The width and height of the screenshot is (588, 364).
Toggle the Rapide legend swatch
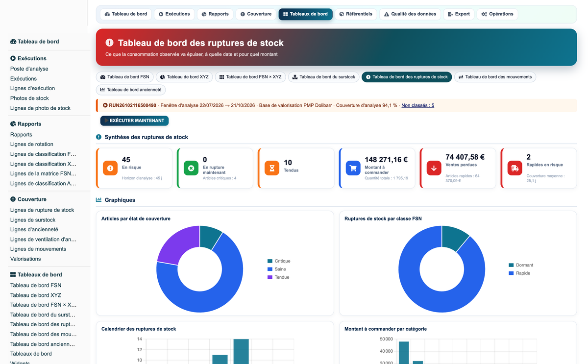[512, 273]
